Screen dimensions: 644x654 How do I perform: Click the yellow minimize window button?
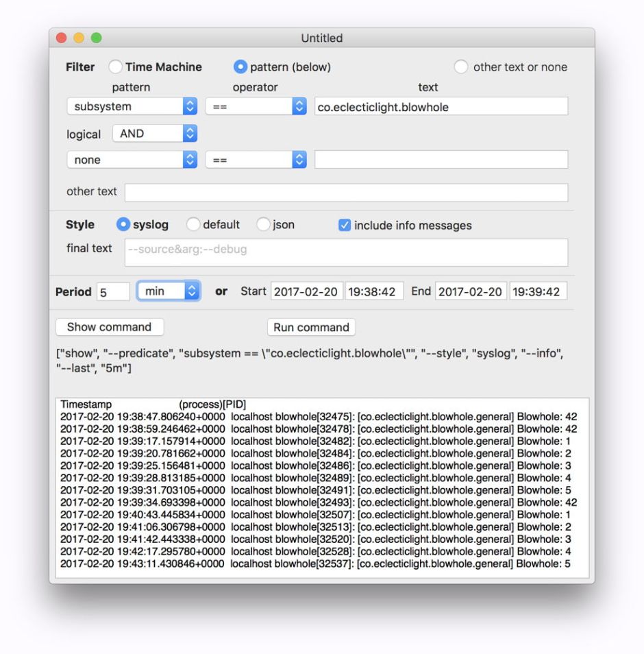click(79, 38)
